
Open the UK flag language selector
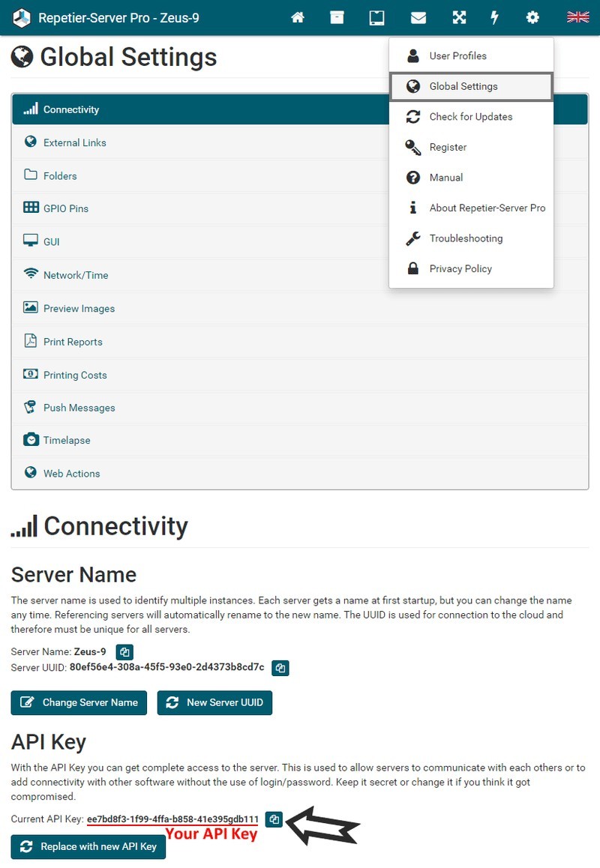point(577,17)
